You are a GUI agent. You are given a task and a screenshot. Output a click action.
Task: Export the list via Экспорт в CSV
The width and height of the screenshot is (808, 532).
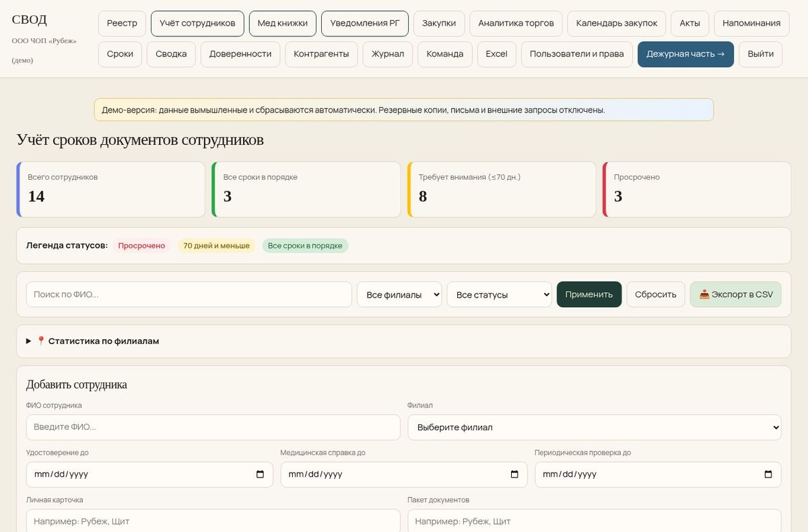tap(736, 294)
